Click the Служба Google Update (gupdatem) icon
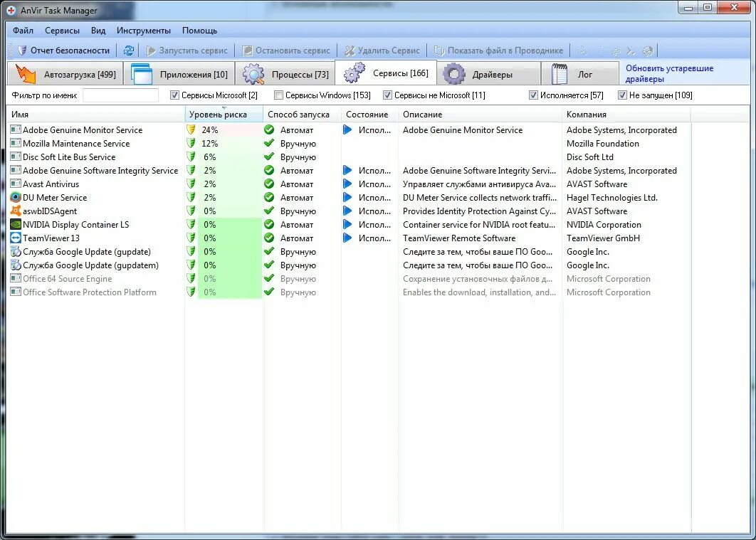The height and width of the screenshot is (540, 756). 16,265
